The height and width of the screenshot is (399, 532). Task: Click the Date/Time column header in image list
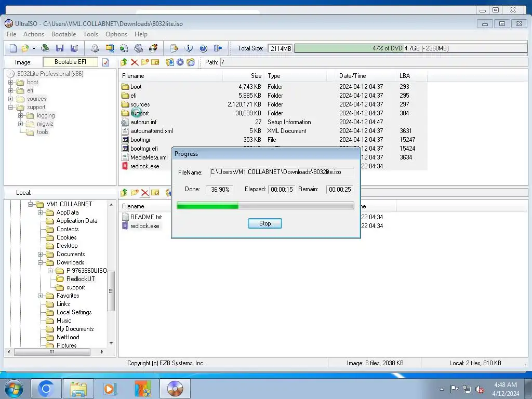pyautogui.click(x=365, y=76)
